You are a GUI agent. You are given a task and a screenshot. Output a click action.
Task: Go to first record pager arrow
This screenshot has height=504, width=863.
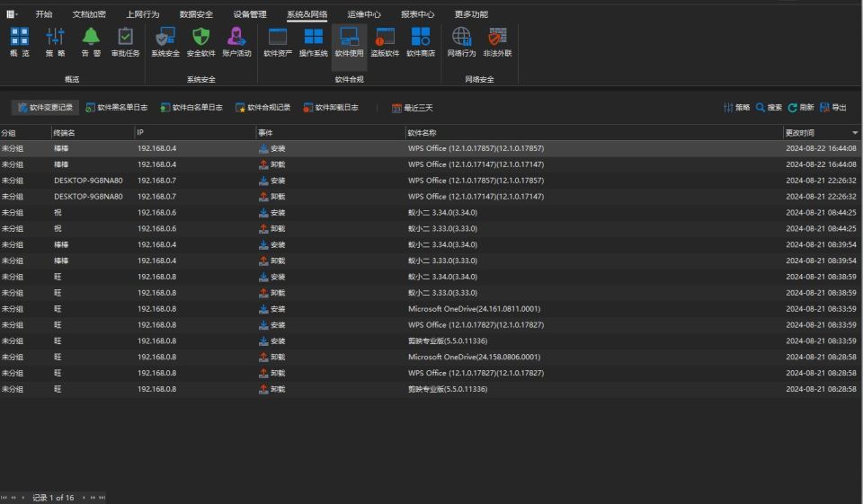click(4, 498)
